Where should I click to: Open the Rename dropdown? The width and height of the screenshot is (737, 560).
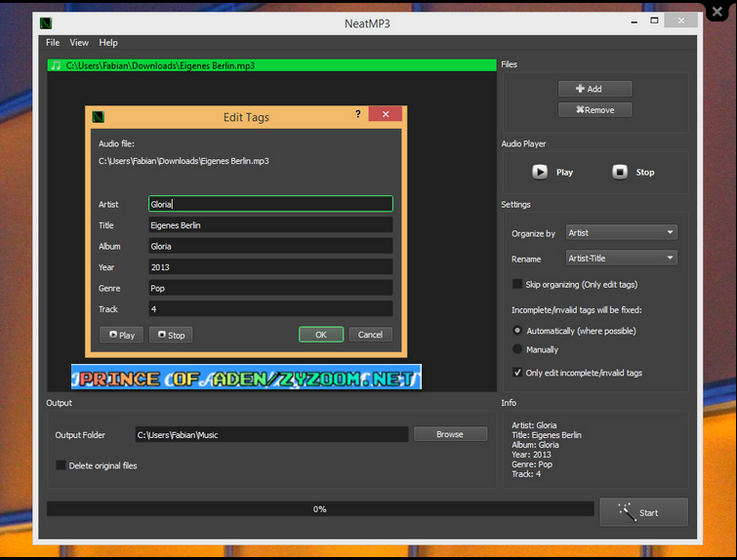622,258
